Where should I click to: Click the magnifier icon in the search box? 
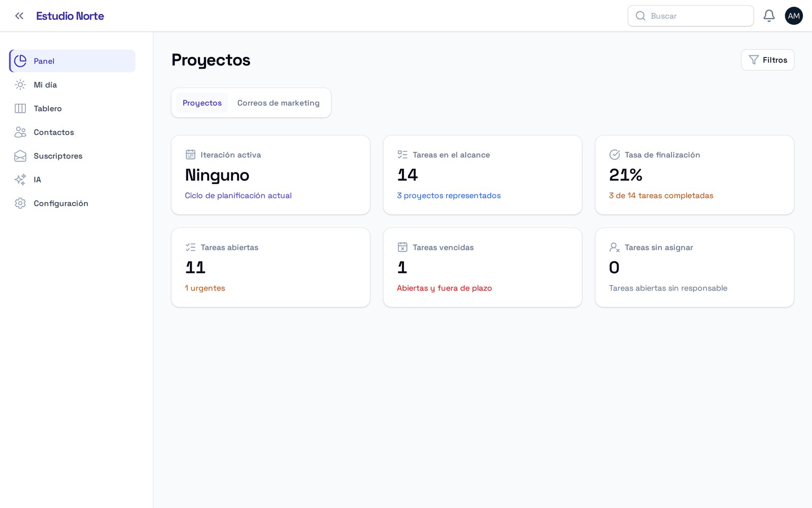pyautogui.click(x=640, y=16)
